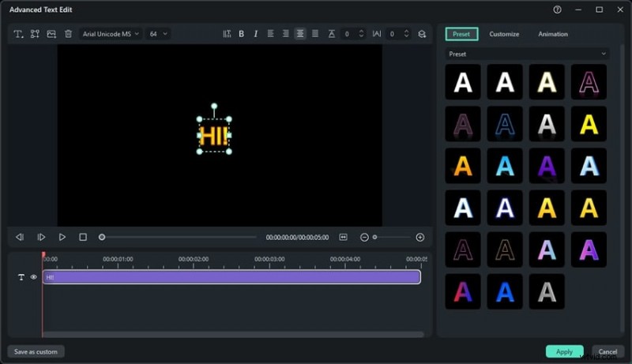Hide the HI! text track with eye icon

click(x=34, y=277)
